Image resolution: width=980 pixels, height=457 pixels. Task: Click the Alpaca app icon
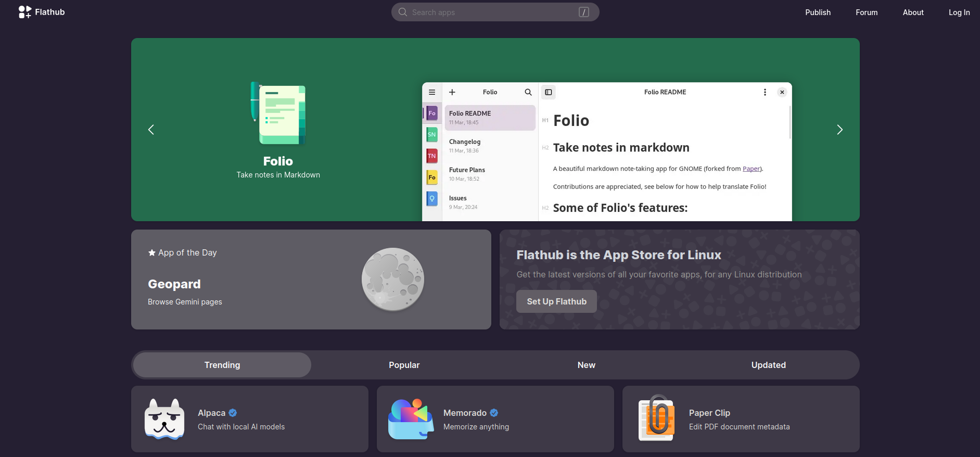click(164, 419)
